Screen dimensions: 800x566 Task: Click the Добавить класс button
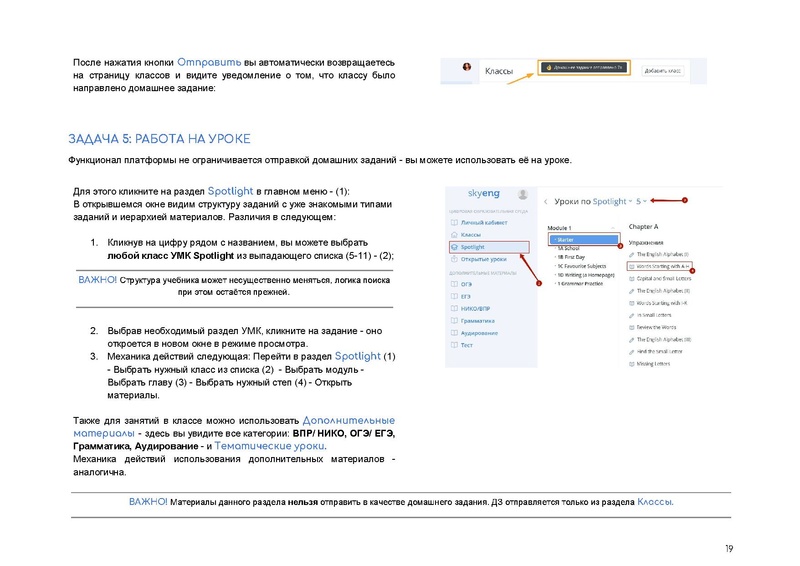662,70
